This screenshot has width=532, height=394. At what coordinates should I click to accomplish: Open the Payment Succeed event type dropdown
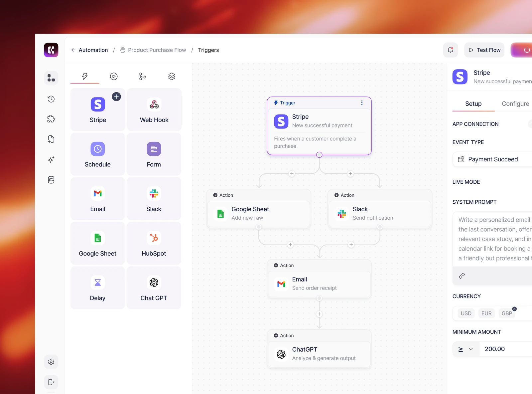(493, 159)
